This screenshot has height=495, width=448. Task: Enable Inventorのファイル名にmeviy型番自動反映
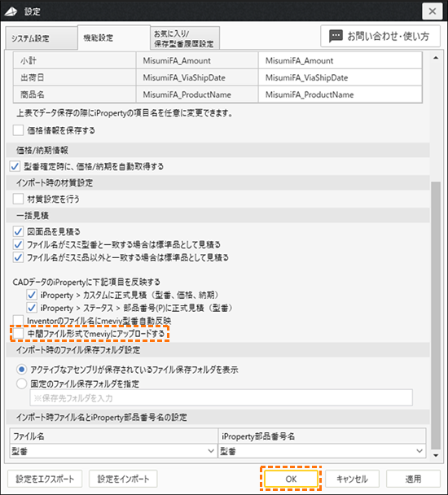pos(18,321)
